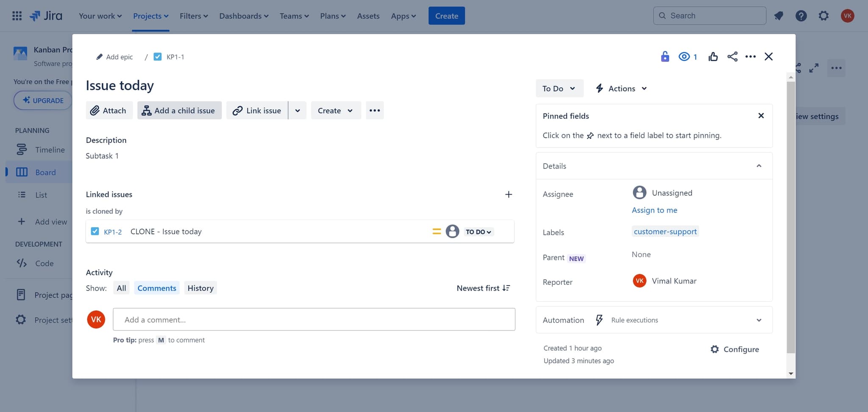Toggle Newest first sort order
Image resolution: width=868 pixels, height=412 pixels.
(x=483, y=288)
